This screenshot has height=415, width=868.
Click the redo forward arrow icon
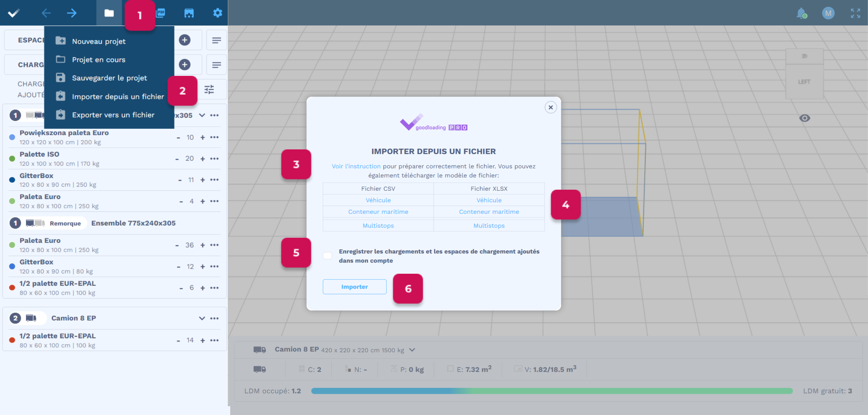pos(72,13)
